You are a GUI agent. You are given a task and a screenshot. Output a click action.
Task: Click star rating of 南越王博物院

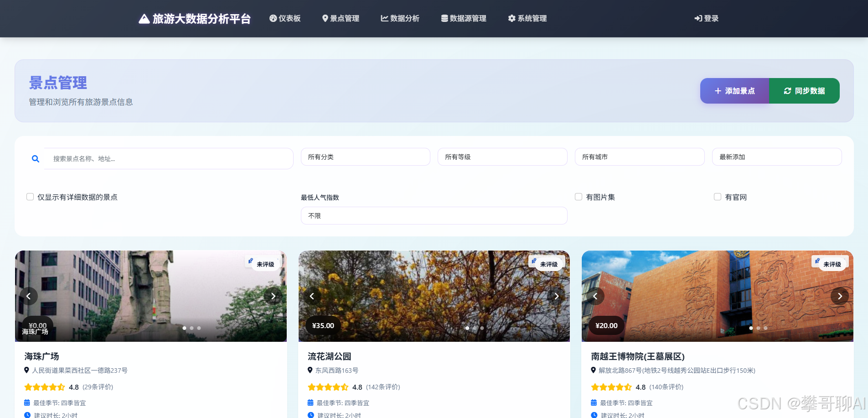(x=611, y=387)
